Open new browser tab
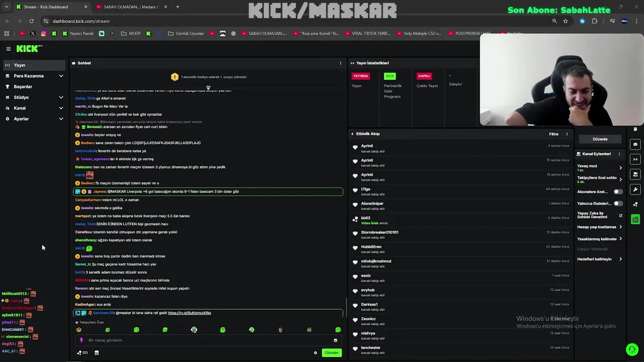The width and height of the screenshot is (644, 362). (x=178, y=7)
